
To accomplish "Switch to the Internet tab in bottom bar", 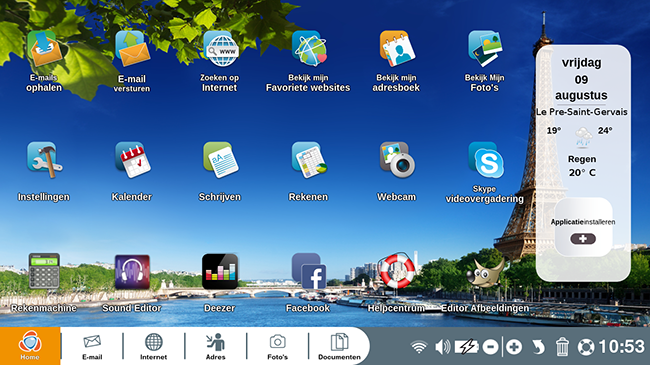I will tap(153, 346).
